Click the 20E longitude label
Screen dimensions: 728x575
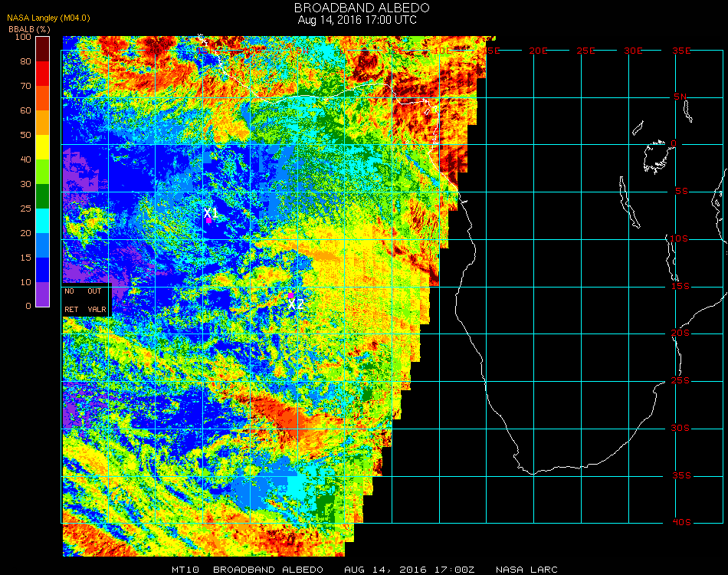pyautogui.click(x=538, y=51)
